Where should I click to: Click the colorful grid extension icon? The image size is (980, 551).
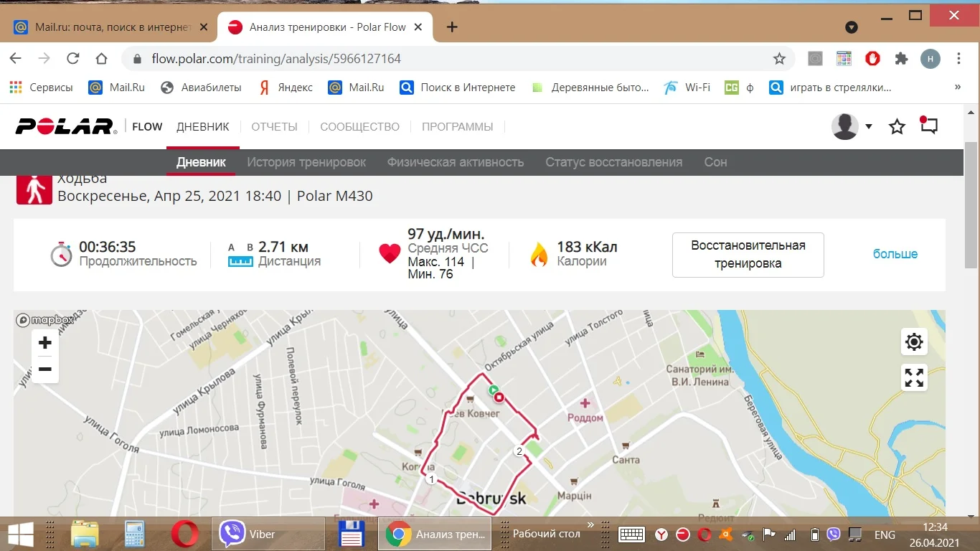tap(844, 59)
